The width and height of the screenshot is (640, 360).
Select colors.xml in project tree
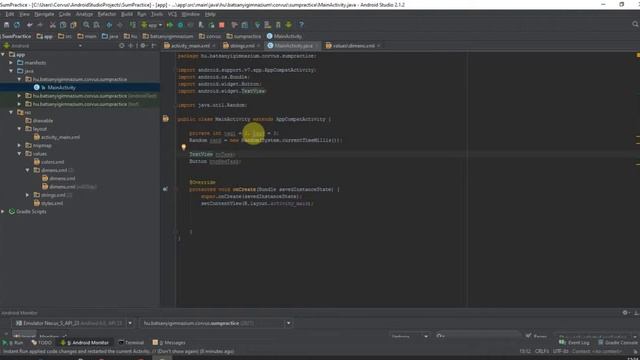52,162
